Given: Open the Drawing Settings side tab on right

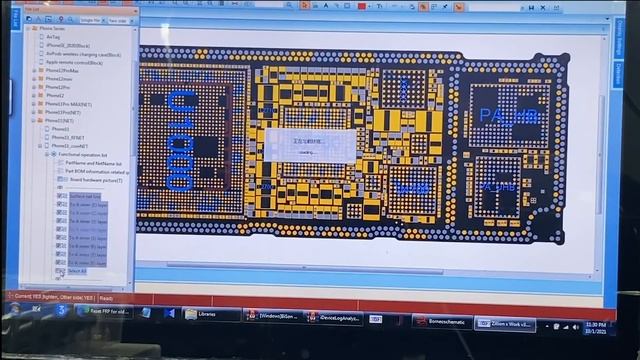Looking at the screenshot, I should [x=619, y=37].
